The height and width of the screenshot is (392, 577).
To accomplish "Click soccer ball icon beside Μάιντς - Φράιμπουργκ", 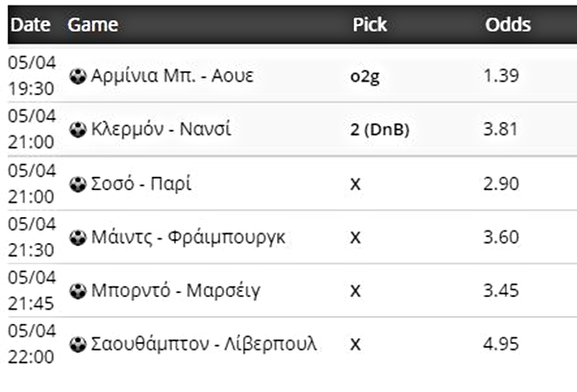I will click(x=78, y=236).
